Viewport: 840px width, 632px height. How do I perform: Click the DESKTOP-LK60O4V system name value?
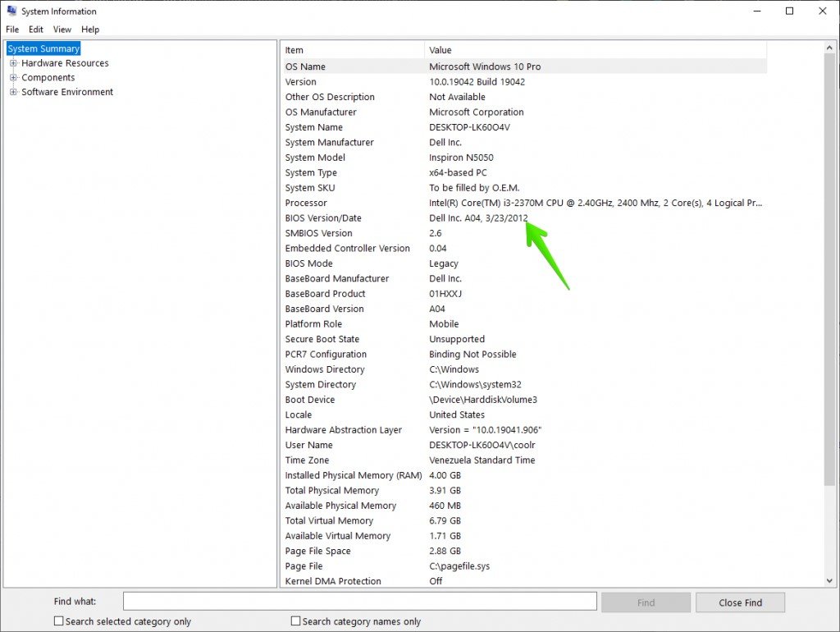pos(469,127)
